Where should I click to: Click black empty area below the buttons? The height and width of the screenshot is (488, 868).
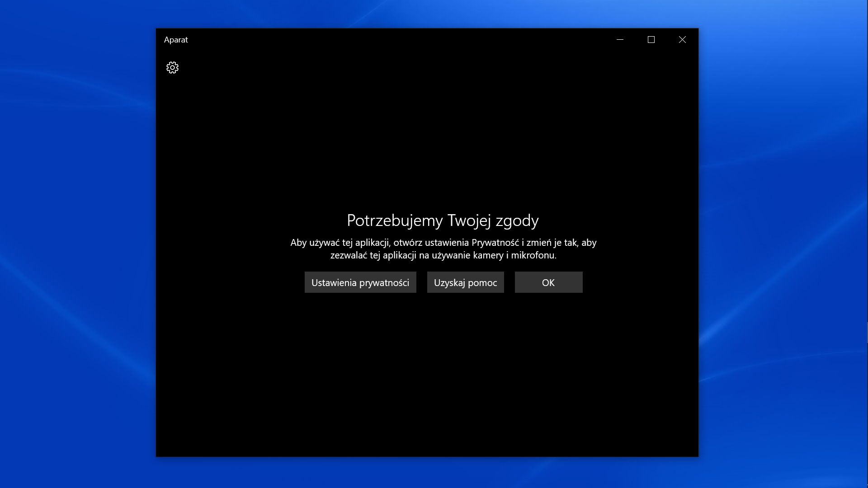click(x=427, y=375)
